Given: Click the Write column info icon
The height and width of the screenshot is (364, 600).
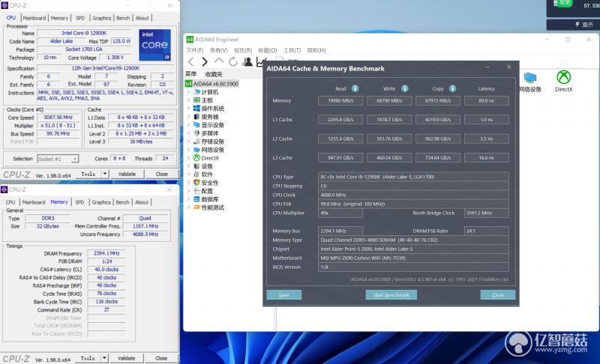Looking at the screenshot, I should coord(404,88).
